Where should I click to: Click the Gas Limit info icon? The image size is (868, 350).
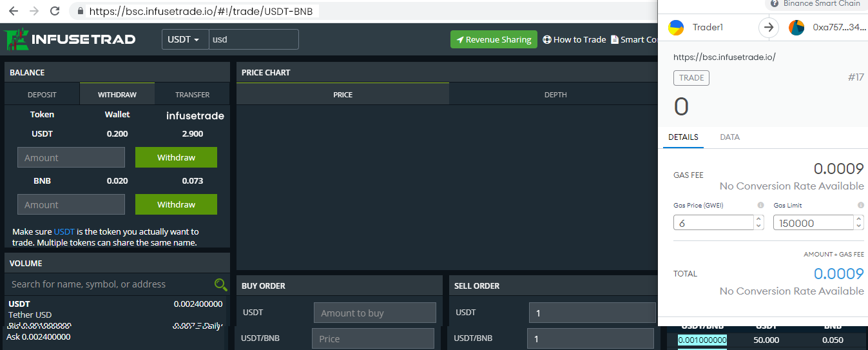click(861, 205)
